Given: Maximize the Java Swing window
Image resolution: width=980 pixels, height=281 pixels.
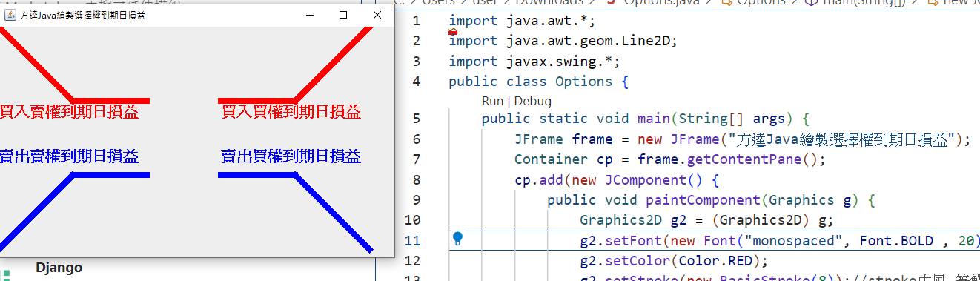Looking at the screenshot, I should (342, 15).
